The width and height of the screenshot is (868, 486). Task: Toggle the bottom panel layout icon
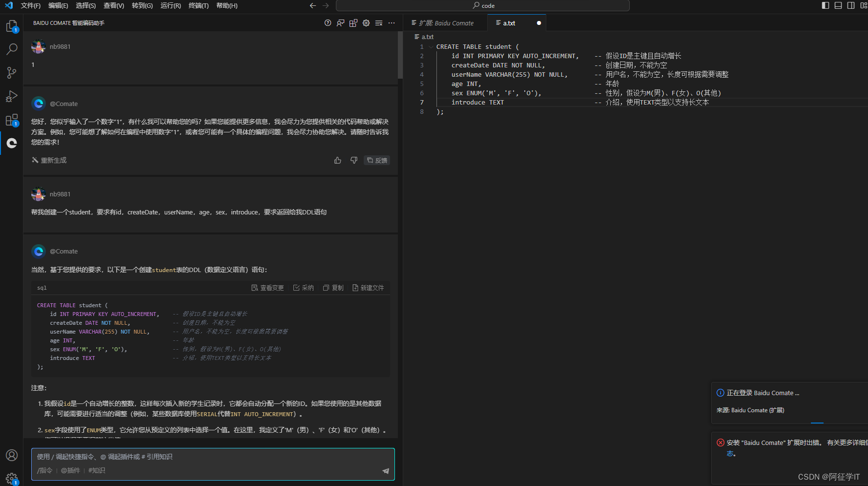[x=838, y=5]
